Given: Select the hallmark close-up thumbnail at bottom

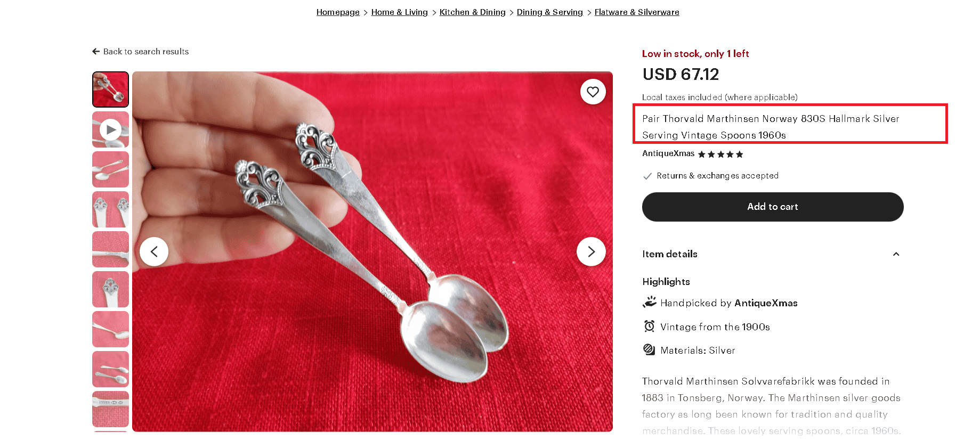Looking at the screenshot, I should click(x=110, y=409).
